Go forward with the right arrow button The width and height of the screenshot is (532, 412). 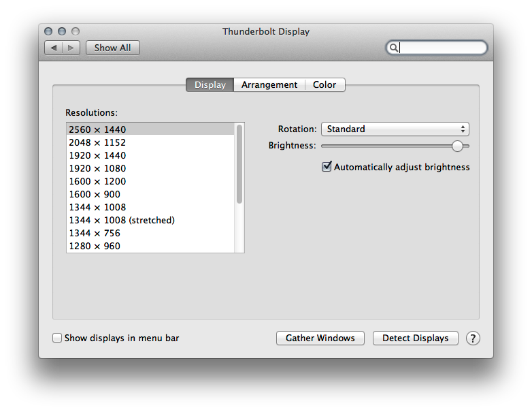(x=71, y=48)
